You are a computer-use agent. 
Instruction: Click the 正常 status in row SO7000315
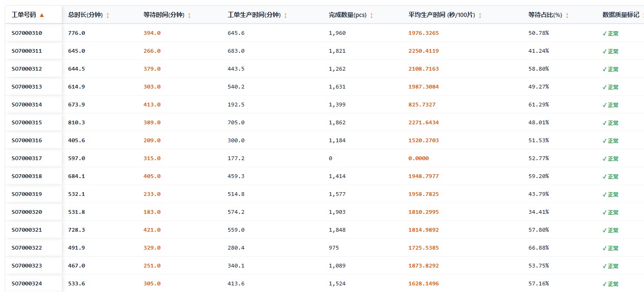[x=611, y=123]
